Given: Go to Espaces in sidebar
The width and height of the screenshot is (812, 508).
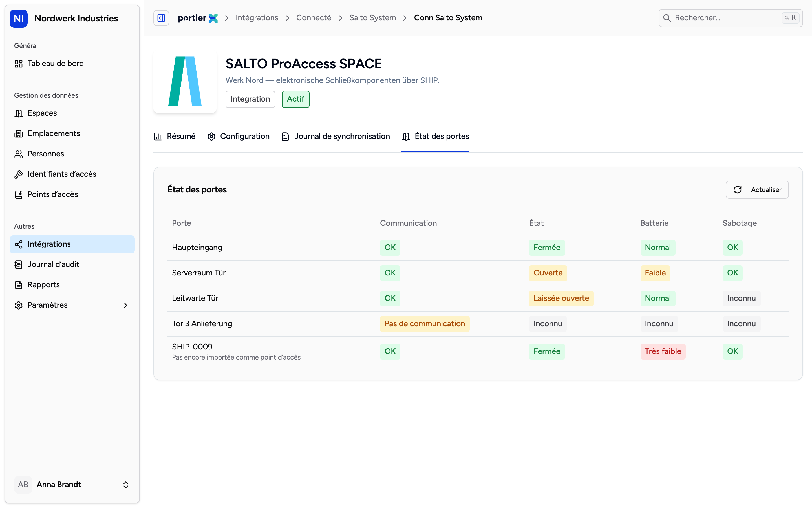Looking at the screenshot, I should 72,113.
